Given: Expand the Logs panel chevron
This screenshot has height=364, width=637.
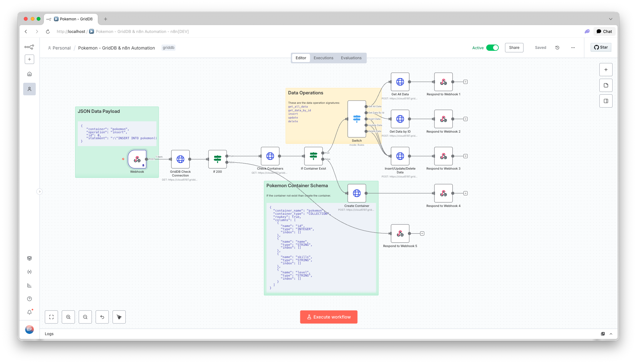Looking at the screenshot, I should 611,334.
